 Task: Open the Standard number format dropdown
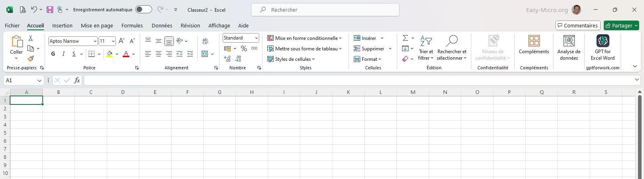coord(256,38)
